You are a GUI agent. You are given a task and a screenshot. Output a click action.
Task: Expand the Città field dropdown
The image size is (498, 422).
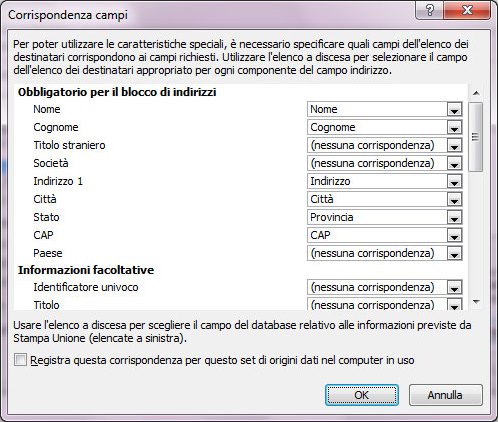click(454, 200)
